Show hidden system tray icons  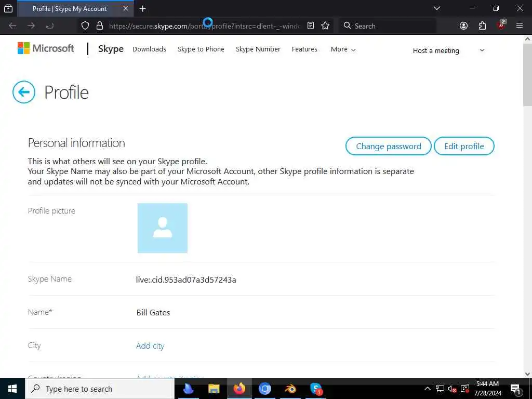coord(428,389)
